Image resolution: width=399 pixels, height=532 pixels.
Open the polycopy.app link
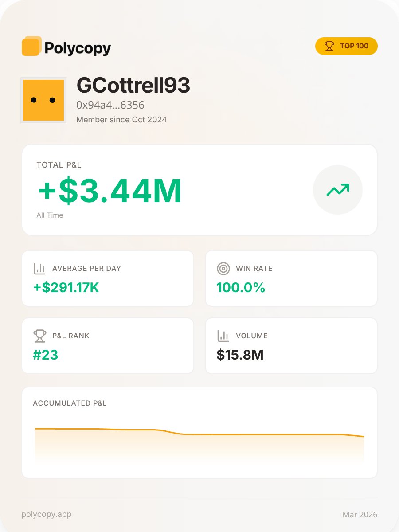click(47, 515)
